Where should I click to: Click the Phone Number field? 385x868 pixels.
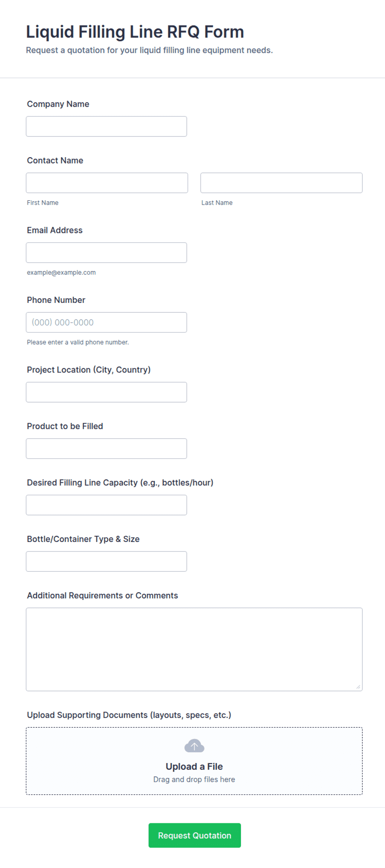[106, 322]
